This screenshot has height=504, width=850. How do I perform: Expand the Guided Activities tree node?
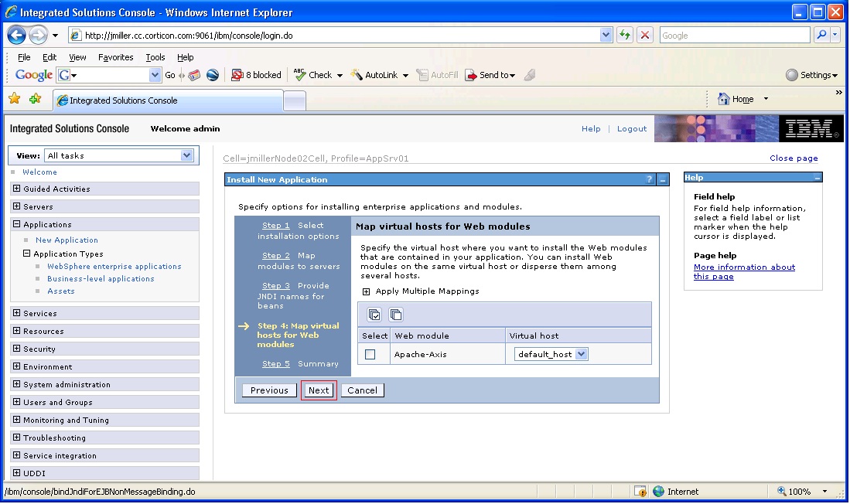(x=17, y=189)
